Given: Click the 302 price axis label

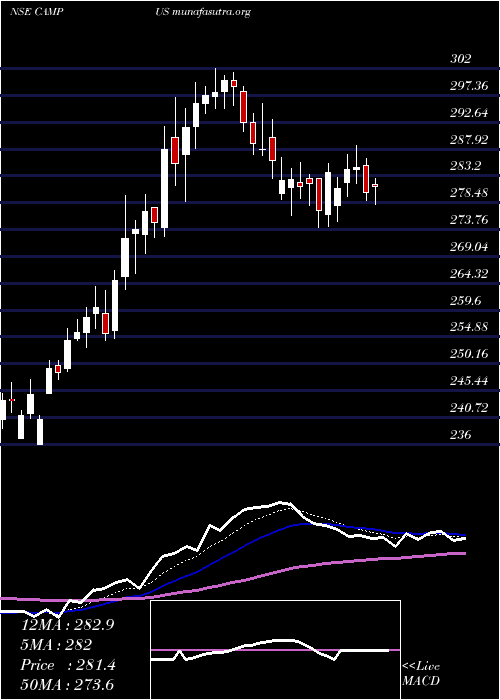Looking at the screenshot, I should pos(460,58).
